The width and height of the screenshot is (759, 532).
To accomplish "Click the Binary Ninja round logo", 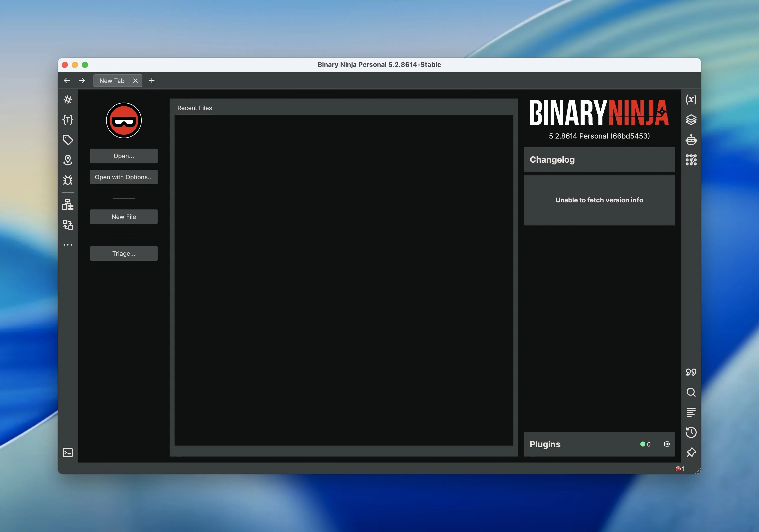I will tap(124, 120).
